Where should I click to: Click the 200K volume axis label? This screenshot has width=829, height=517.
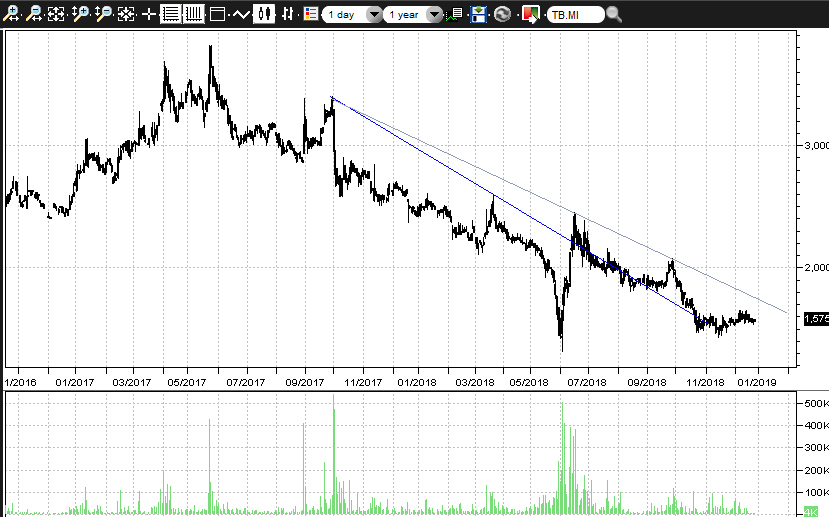(816, 470)
